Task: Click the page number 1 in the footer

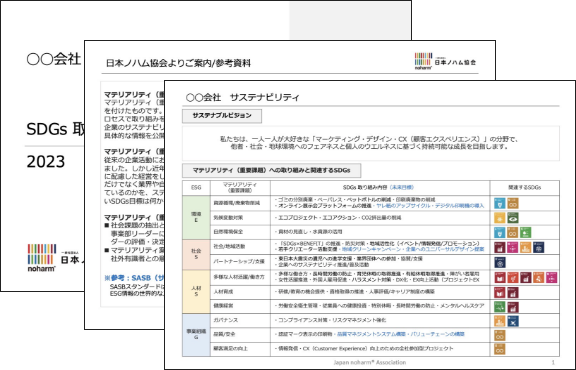Action: click(x=553, y=363)
